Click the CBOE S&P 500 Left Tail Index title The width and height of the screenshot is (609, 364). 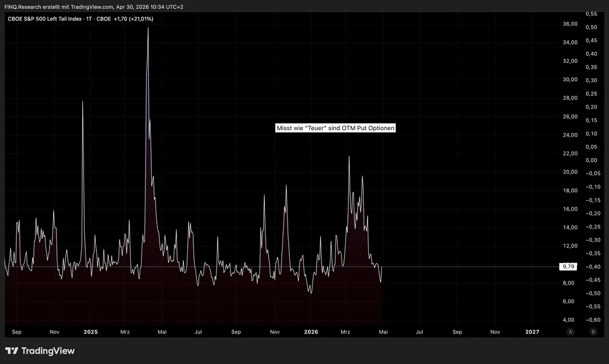[45, 19]
